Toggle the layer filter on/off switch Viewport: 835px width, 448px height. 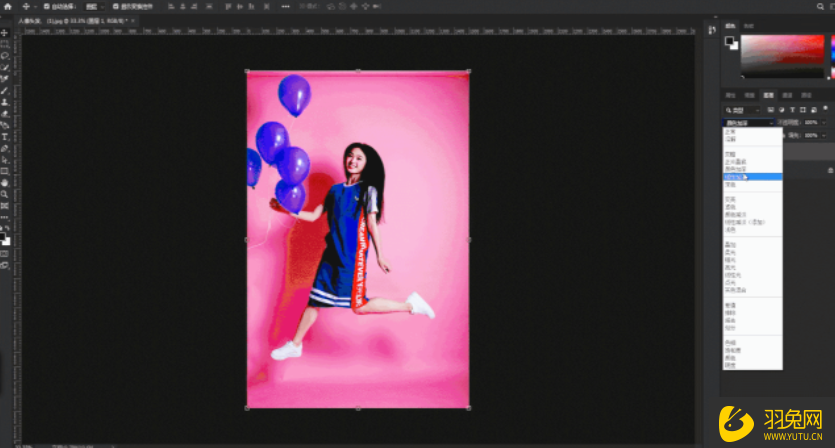(x=826, y=109)
